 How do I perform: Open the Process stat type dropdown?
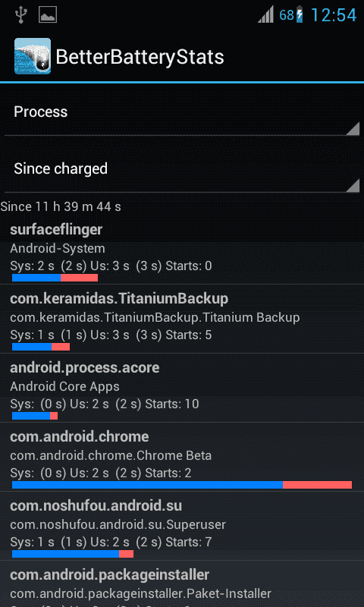tap(182, 112)
